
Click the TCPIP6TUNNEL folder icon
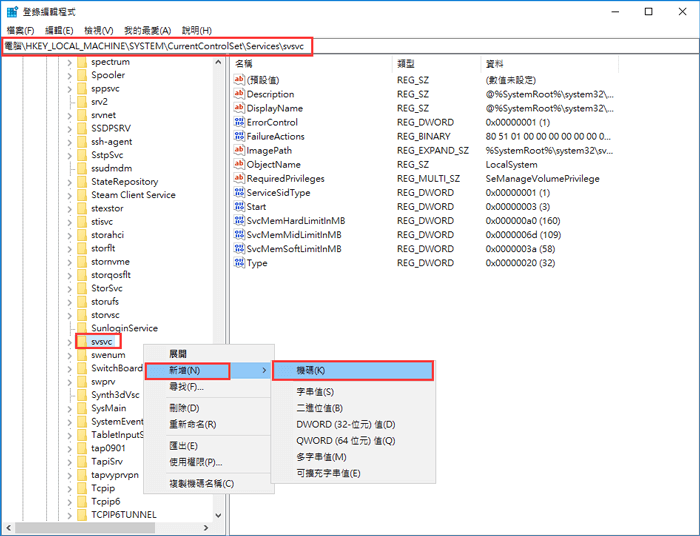pos(82,515)
